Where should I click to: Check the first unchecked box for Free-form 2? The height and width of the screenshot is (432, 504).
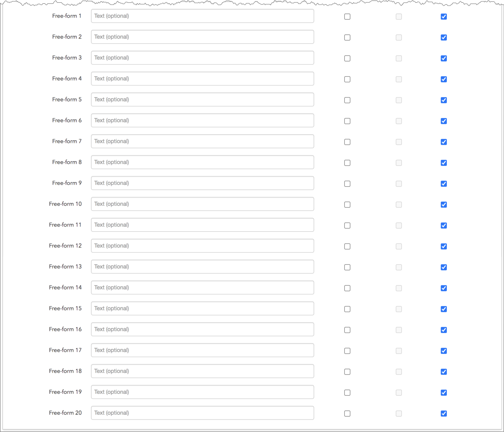point(347,38)
